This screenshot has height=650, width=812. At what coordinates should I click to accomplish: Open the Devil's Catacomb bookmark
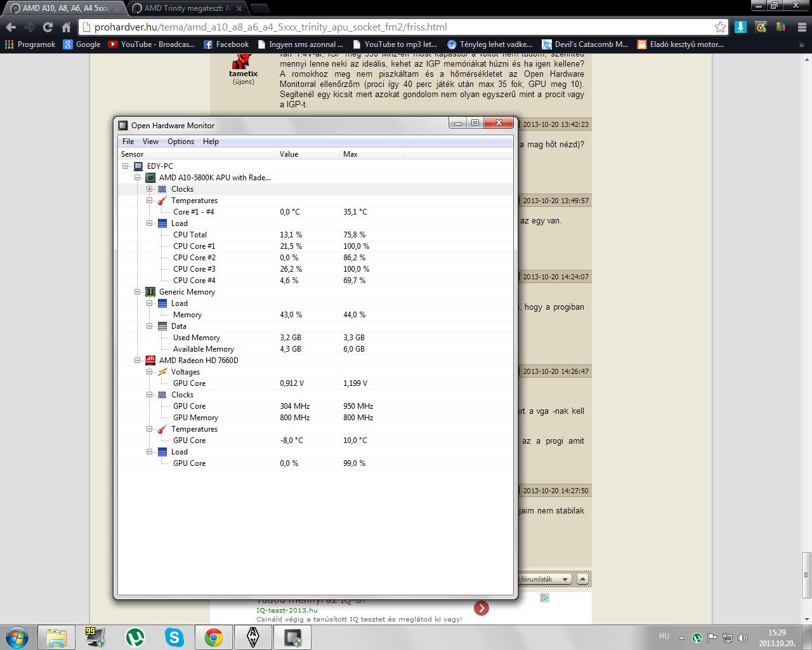click(585, 44)
